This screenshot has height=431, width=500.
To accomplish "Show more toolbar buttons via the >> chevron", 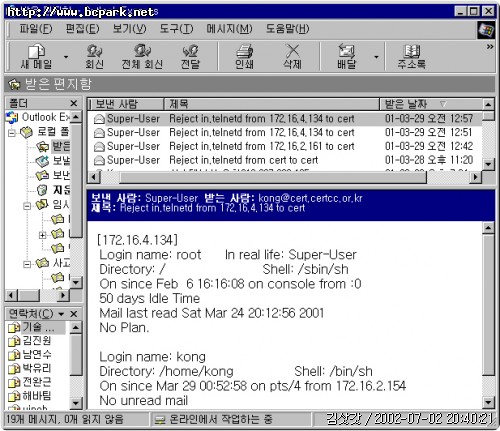I will pyautogui.click(x=490, y=47).
